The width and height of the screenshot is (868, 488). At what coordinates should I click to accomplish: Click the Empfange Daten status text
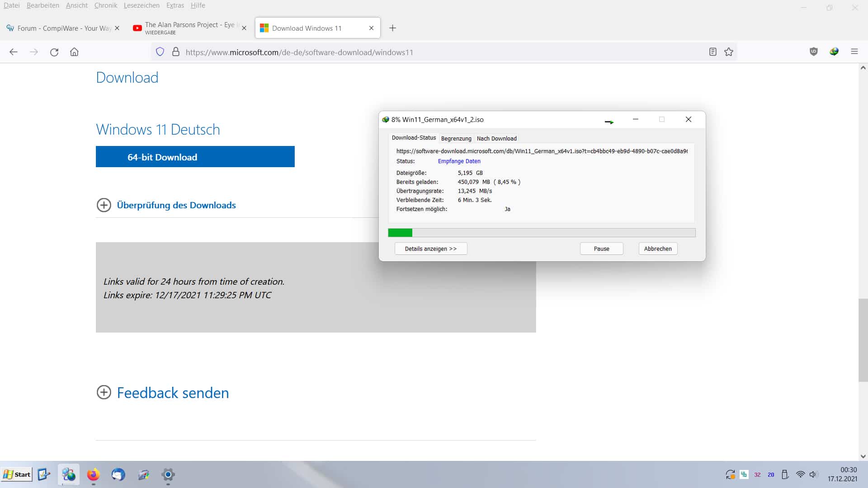[x=459, y=161]
